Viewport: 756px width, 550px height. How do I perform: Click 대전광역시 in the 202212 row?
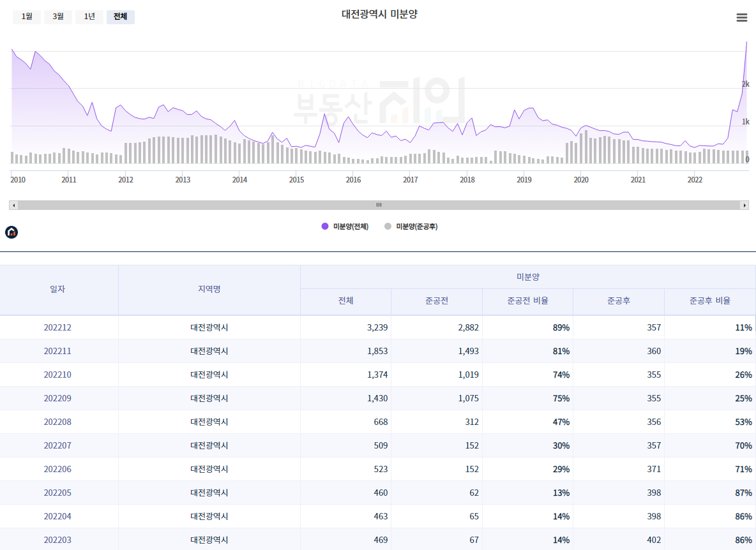pos(209,327)
